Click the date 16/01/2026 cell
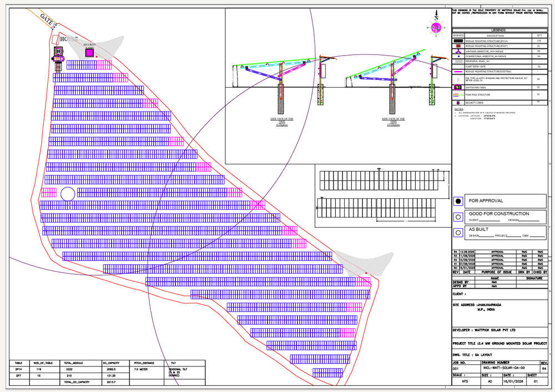Screen dimensions: 555x392 513,381
